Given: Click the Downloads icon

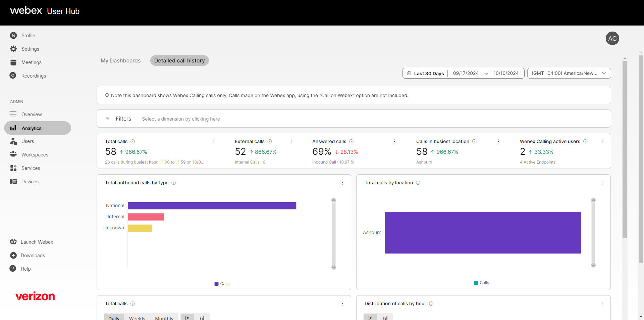Looking at the screenshot, I should pyautogui.click(x=13, y=255).
